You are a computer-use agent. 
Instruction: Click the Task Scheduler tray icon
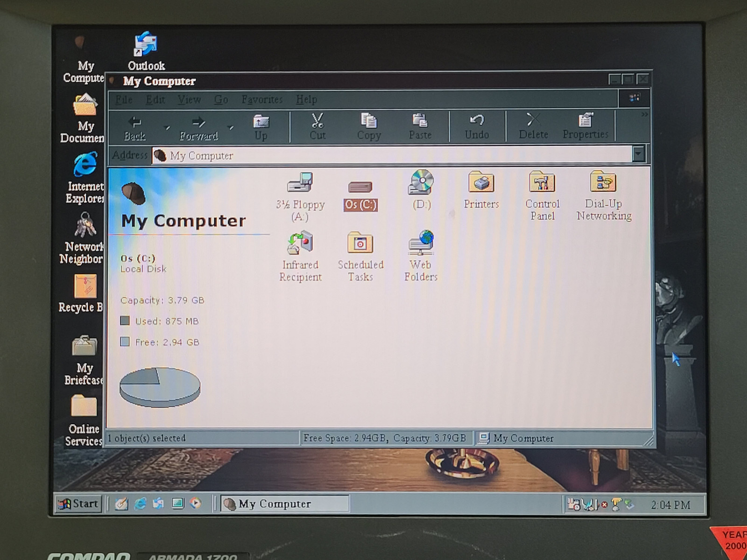573,504
